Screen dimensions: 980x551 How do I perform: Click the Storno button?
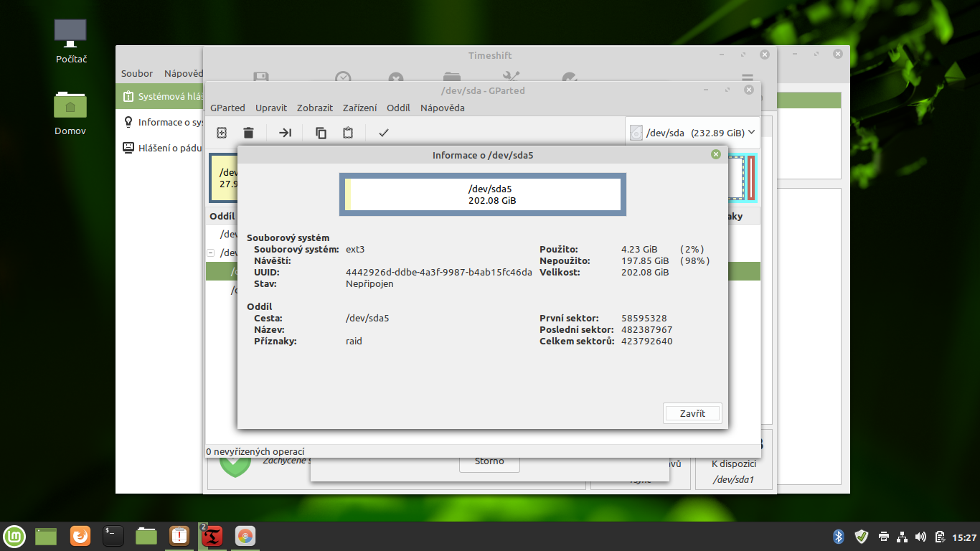pyautogui.click(x=489, y=461)
